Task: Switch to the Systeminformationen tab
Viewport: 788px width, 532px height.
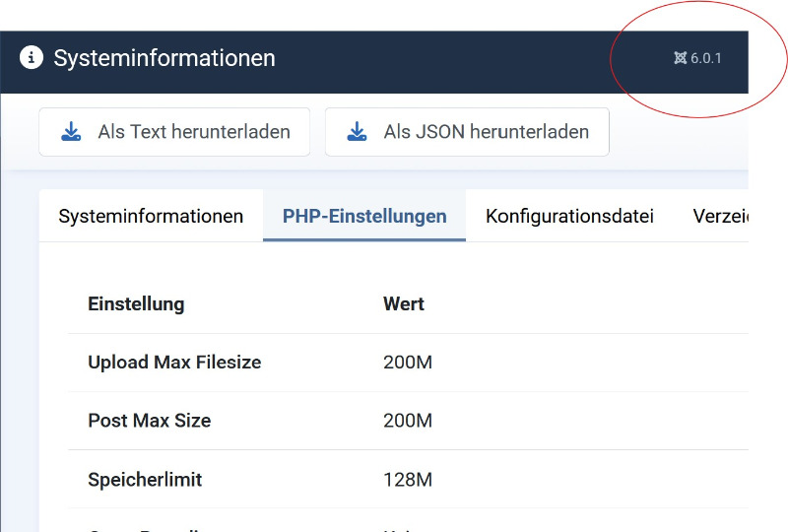Action: pyautogui.click(x=151, y=216)
